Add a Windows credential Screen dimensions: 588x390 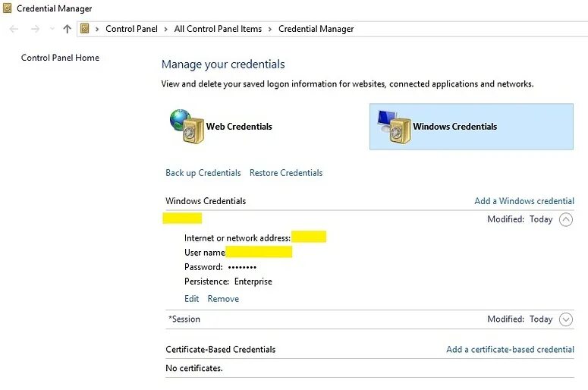tap(524, 201)
